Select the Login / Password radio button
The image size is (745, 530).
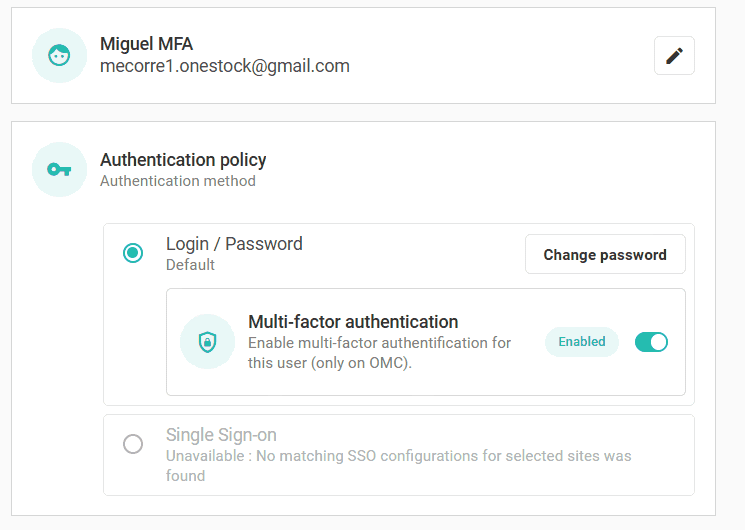click(x=133, y=253)
